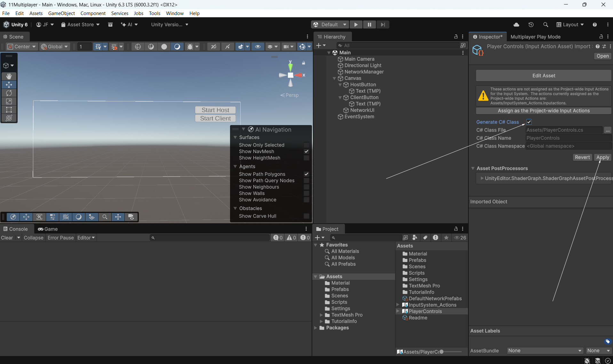Select the Rotate tool

tap(9, 93)
